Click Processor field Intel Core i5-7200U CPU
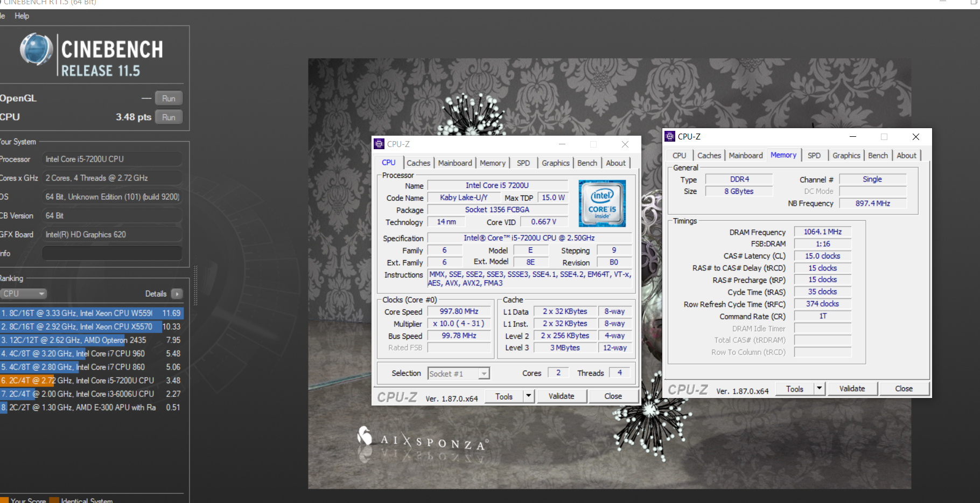 [x=112, y=159]
